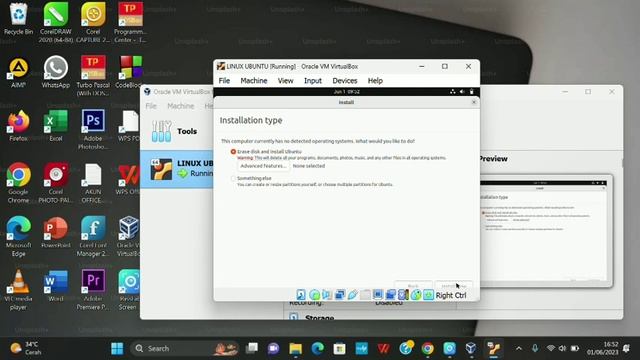The height and width of the screenshot is (360, 640).
Task: Click the taskbar Search box
Action: (185, 349)
